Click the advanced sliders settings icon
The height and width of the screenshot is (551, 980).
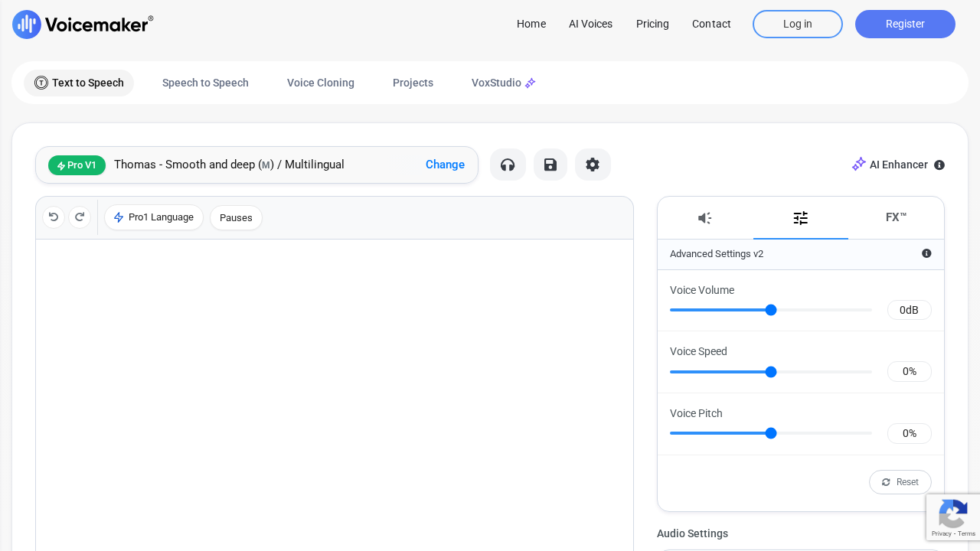coord(801,218)
